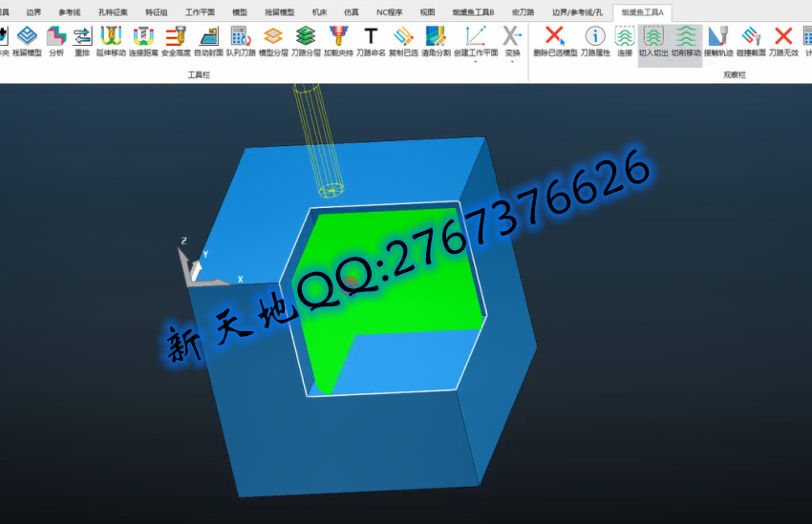
Task: Click the 刀路命名 text icon
Action: coord(371,41)
